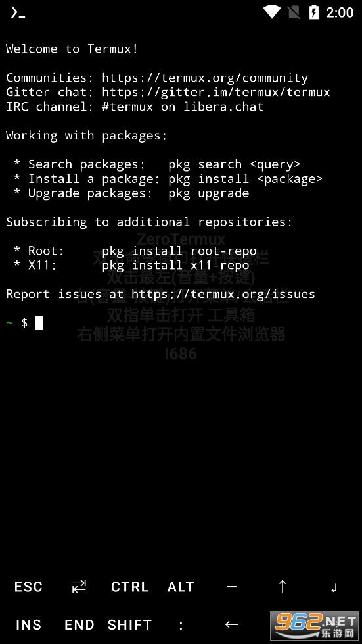Viewport: 362px width, 644px height.
Task: Tap the dash key in extra keys
Action: click(x=232, y=587)
